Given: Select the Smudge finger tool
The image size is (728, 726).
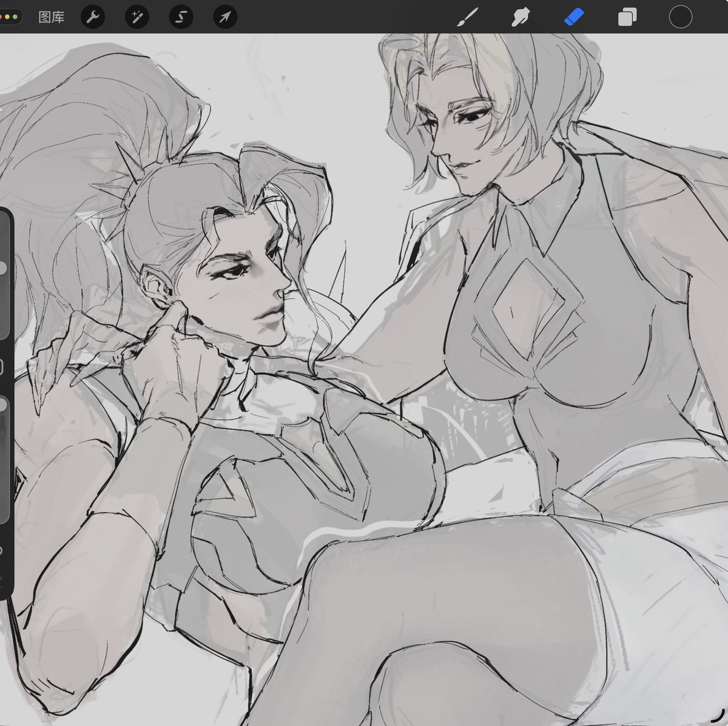Looking at the screenshot, I should [x=521, y=17].
